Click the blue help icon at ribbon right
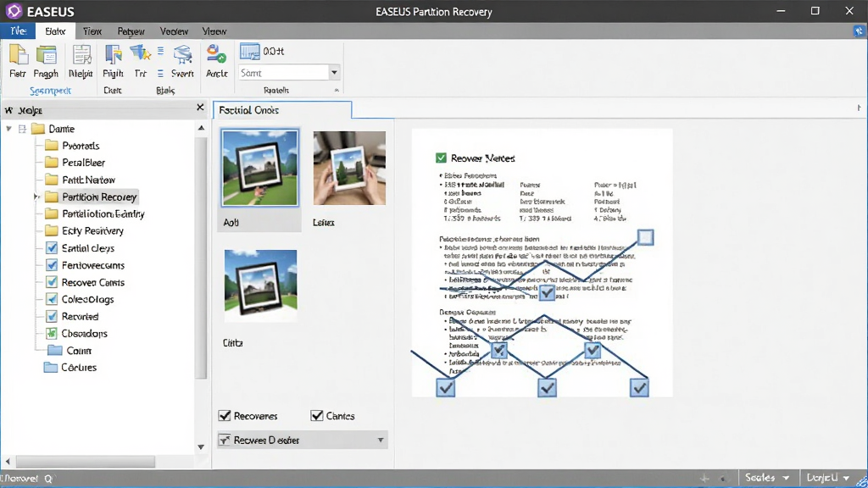This screenshot has width=868, height=488. pyautogui.click(x=858, y=31)
